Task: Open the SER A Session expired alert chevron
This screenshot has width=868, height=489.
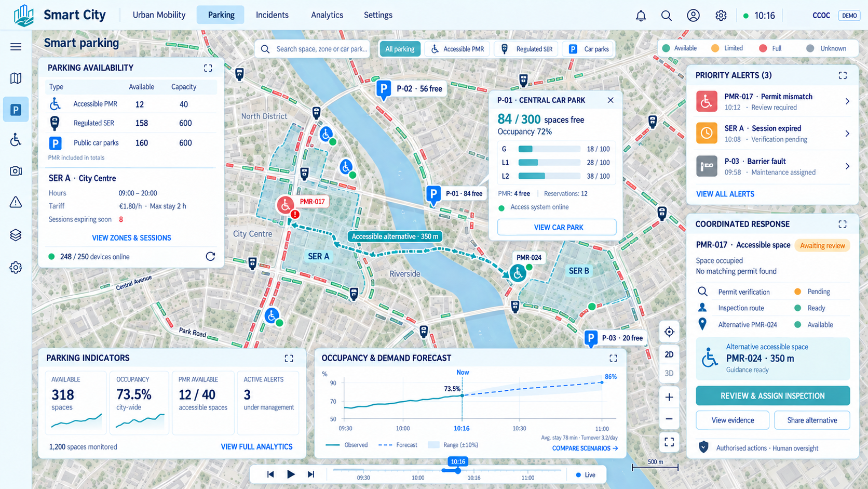Action: click(847, 134)
